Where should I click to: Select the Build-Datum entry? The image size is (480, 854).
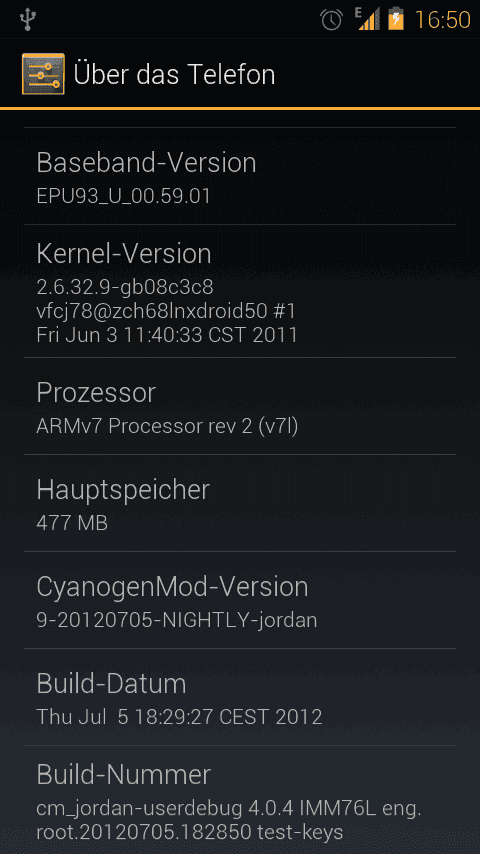(240, 697)
